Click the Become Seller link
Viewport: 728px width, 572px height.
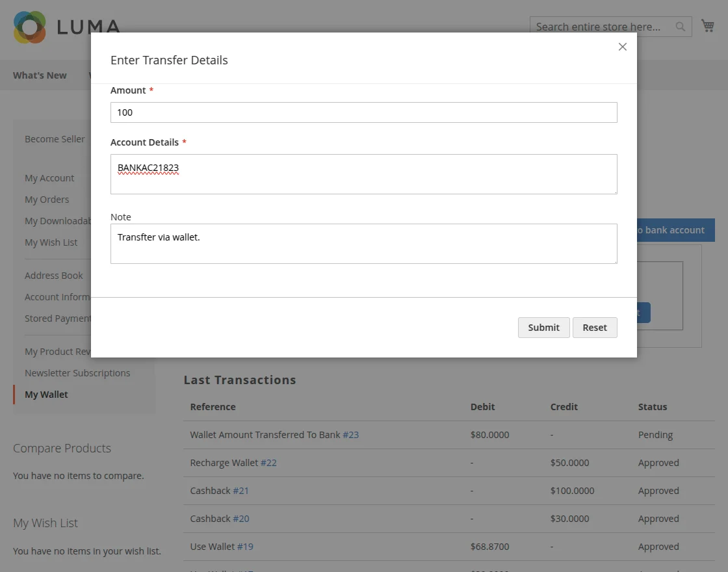click(x=55, y=138)
